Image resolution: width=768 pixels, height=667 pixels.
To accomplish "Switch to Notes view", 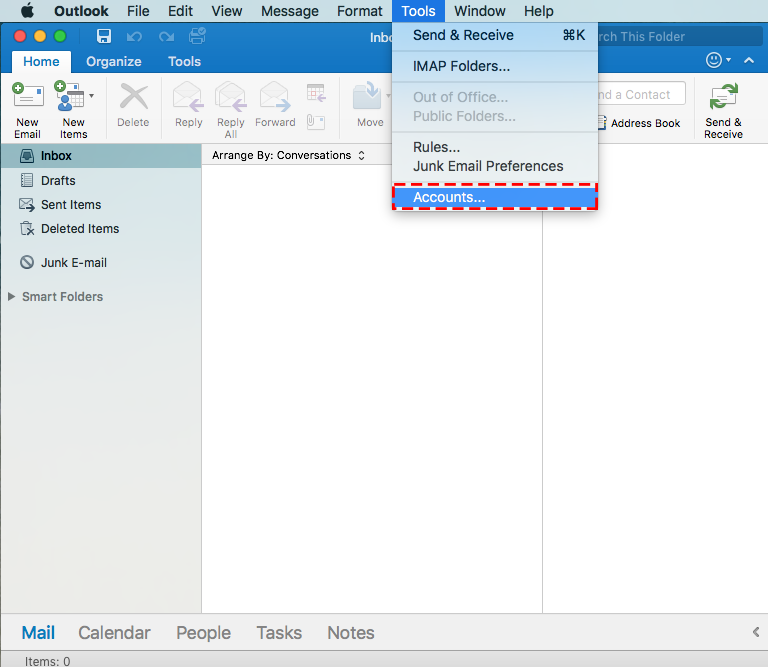I will click(x=351, y=633).
